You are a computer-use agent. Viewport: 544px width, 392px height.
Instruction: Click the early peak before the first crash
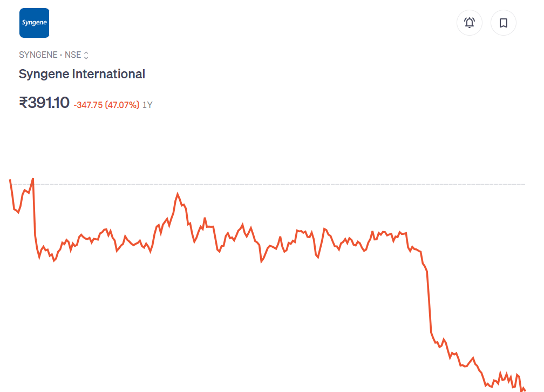pyautogui.click(x=33, y=179)
